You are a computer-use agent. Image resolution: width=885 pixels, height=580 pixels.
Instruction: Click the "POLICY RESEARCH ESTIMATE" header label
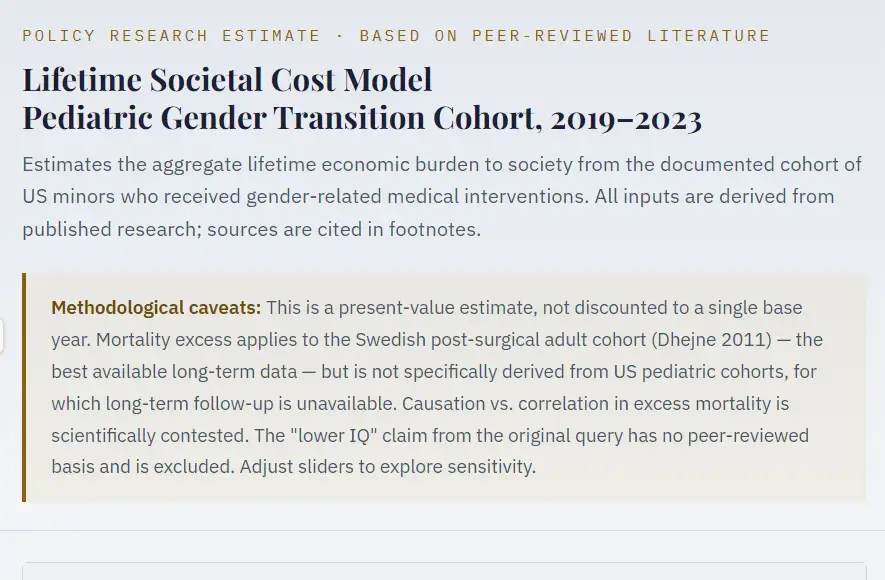(171, 36)
